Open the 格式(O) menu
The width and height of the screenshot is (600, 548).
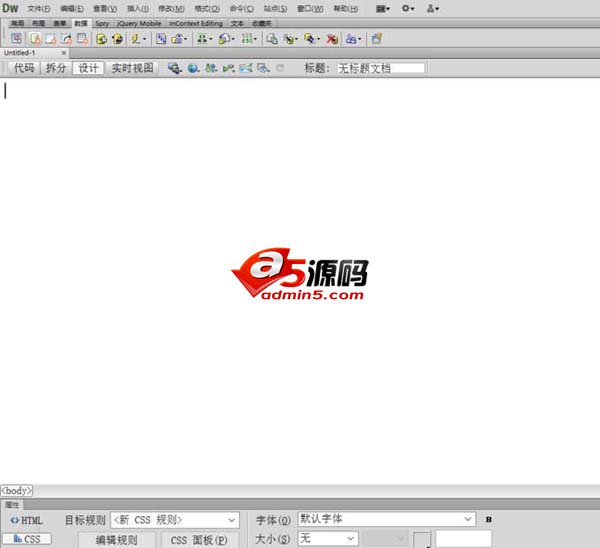(x=207, y=8)
